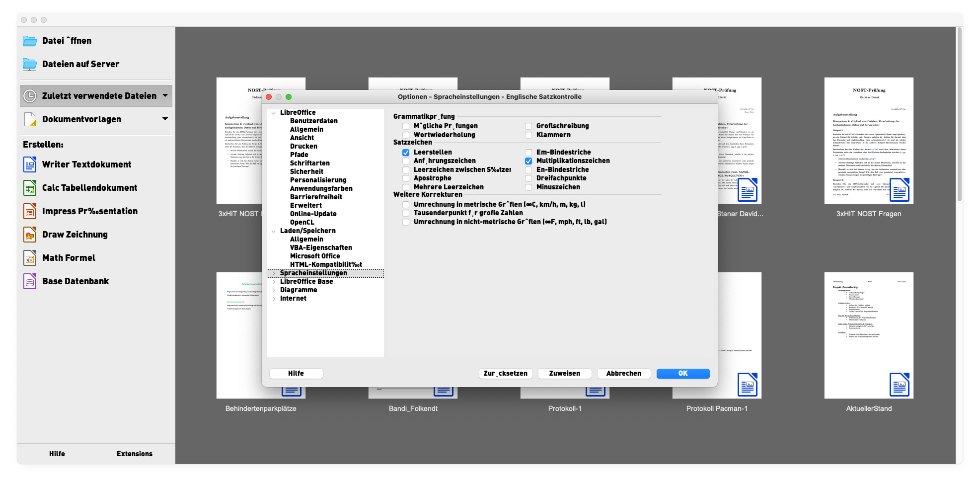This screenshot has height=485, width=980.
Task: Check Umrechnung in metrische Größen
Action: click(x=406, y=205)
